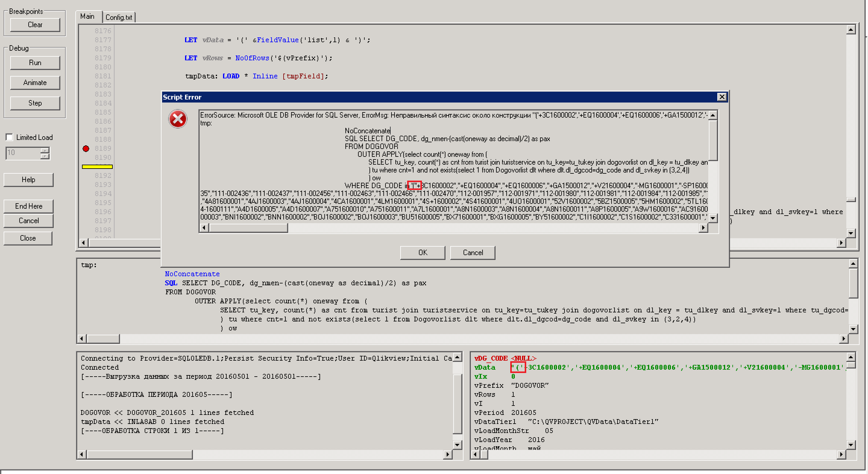
Task: Click the log panel scroll-left arrow
Action: click(82, 454)
